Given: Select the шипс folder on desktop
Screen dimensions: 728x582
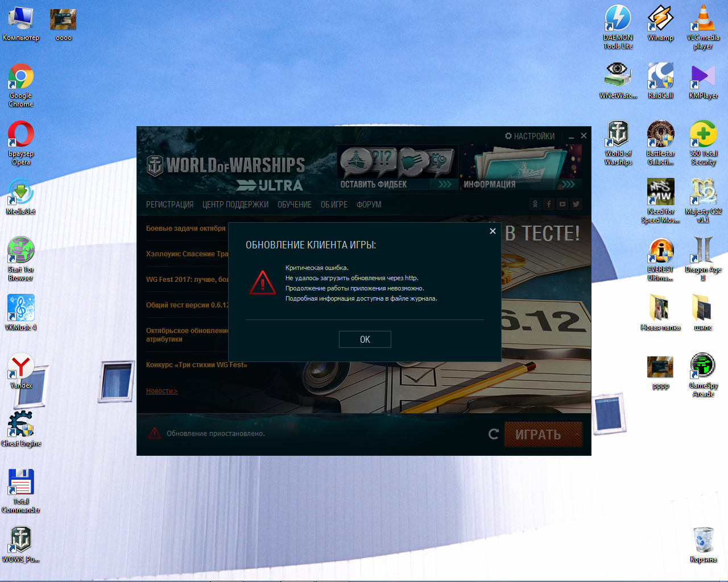Looking at the screenshot, I should pyautogui.click(x=703, y=313).
